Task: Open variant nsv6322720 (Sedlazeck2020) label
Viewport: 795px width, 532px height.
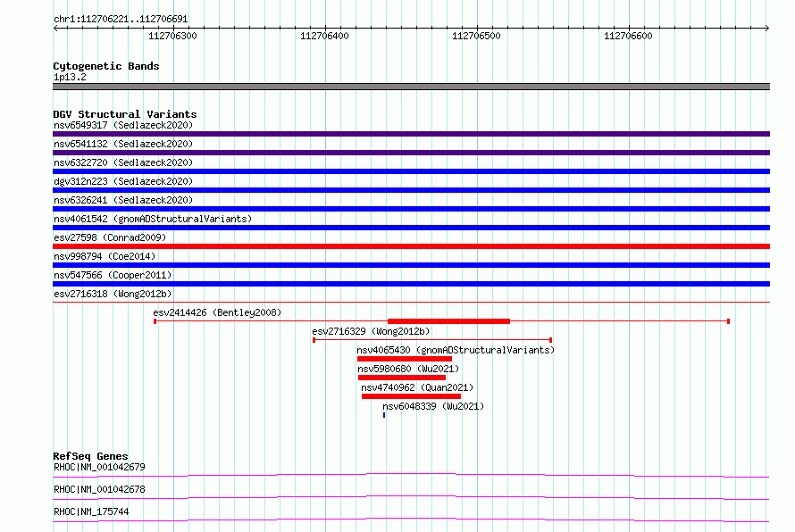Action: (x=123, y=162)
